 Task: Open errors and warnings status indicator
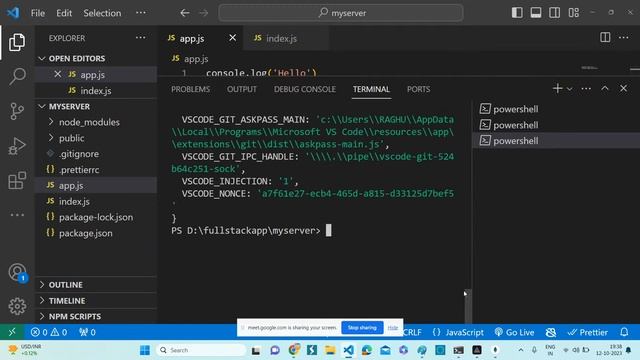[x=49, y=332]
